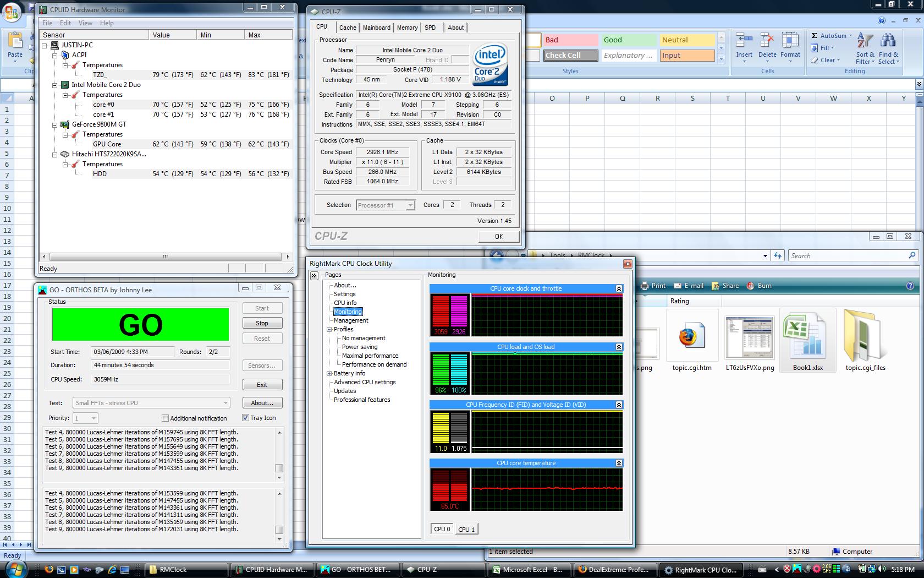This screenshot has height=578, width=924.
Task: Switch to the Mainboard tab in CPU-Z
Action: point(377,28)
